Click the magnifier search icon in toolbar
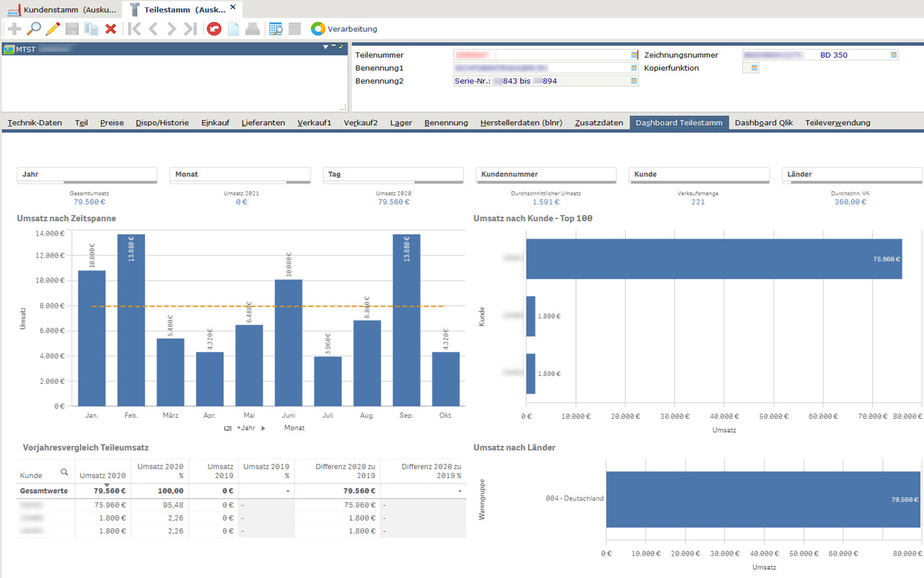The height and width of the screenshot is (578, 924). point(34,28)
